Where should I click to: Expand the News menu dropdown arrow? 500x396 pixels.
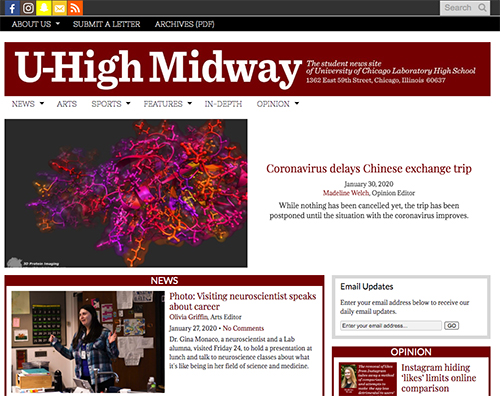[42, 104]
